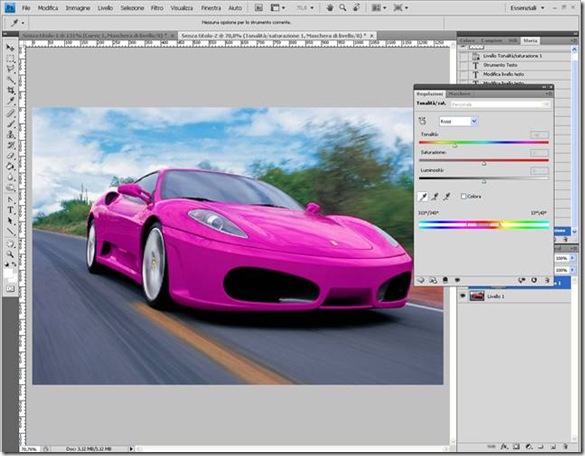Open the Rossi color range dropdown
The height and width of the screenshot is (456, 585).
458,121
